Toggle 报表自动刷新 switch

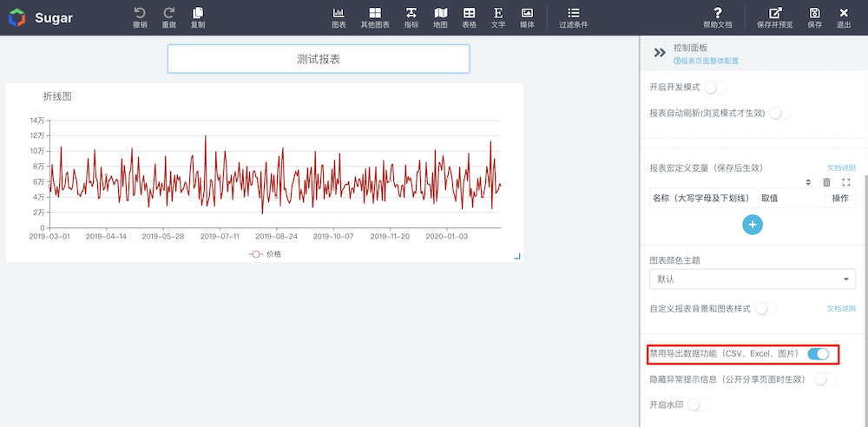point(780,113)
